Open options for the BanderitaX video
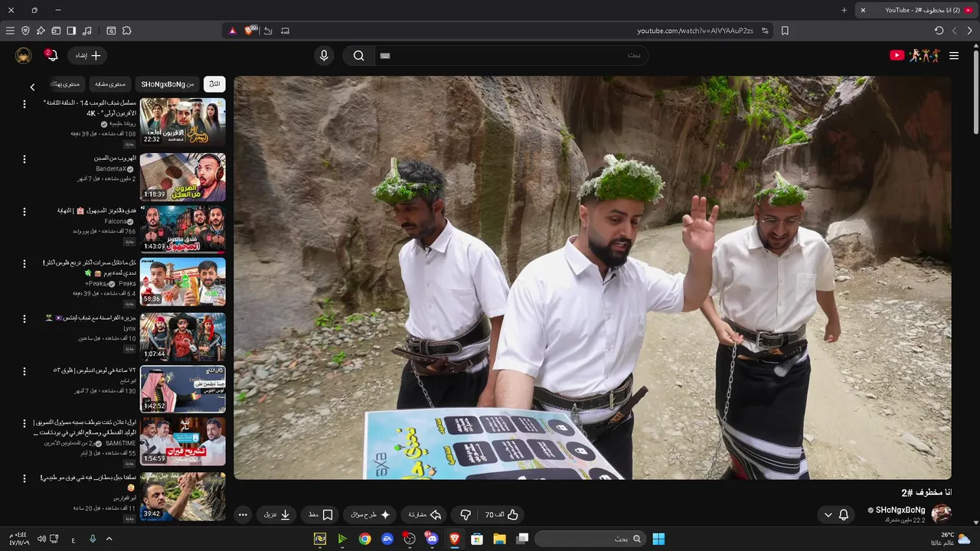 pyautogui.click(x=24, y=159)
